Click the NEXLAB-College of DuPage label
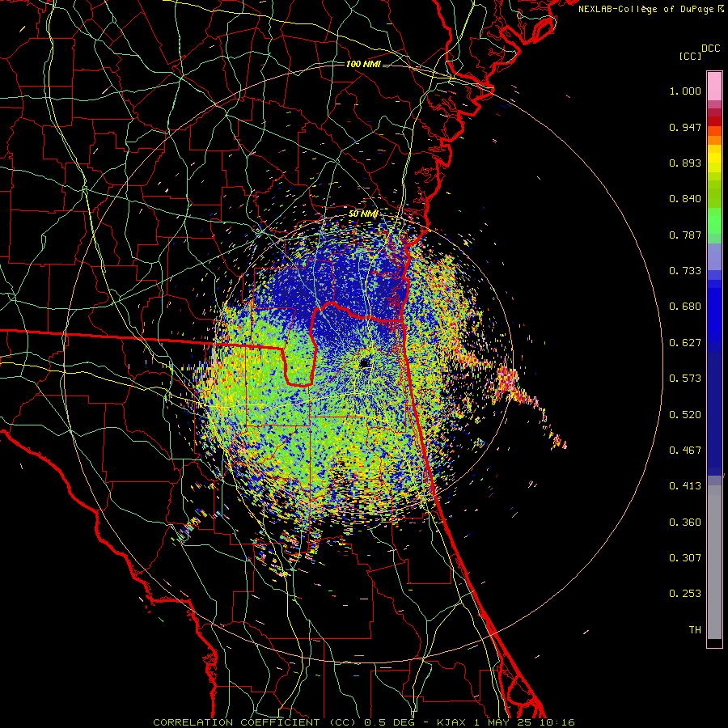The image size is (728, 728). tap(645, 9)
